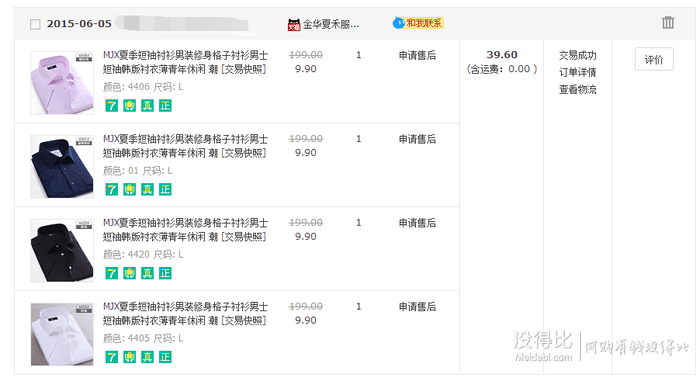700x381 pixels.
Task: Open the purple shirt product thumbnail
Action: (x=62, y=83)
